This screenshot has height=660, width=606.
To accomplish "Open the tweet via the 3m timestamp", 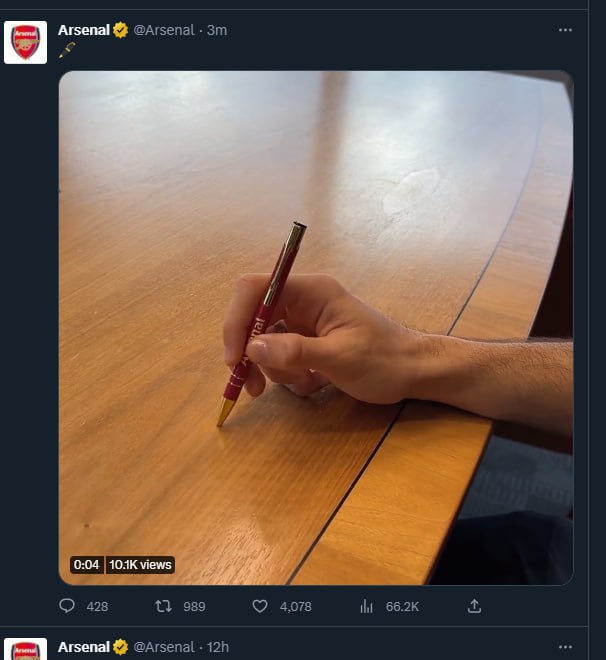I will pyautogui.click(x=217, y=30).
